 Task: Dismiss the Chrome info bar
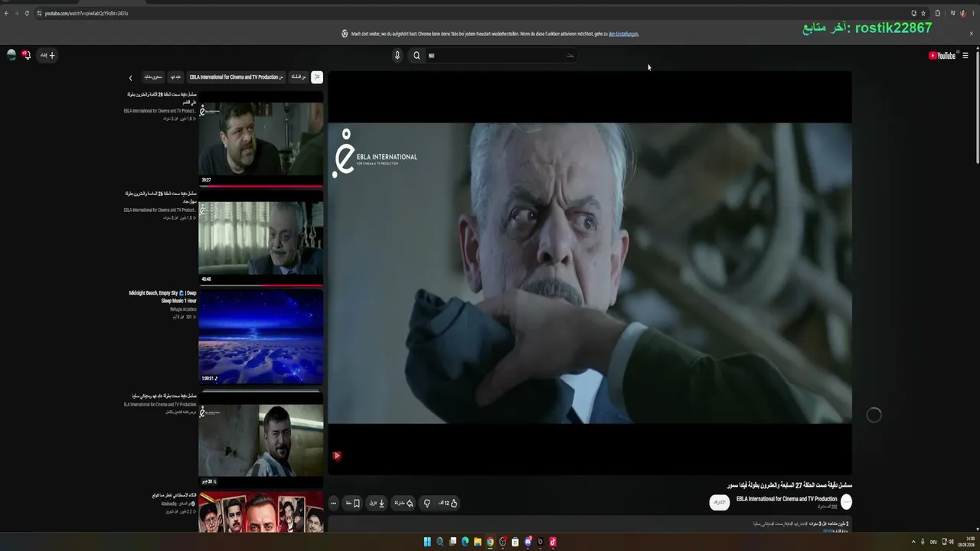[x=972, y=34]
